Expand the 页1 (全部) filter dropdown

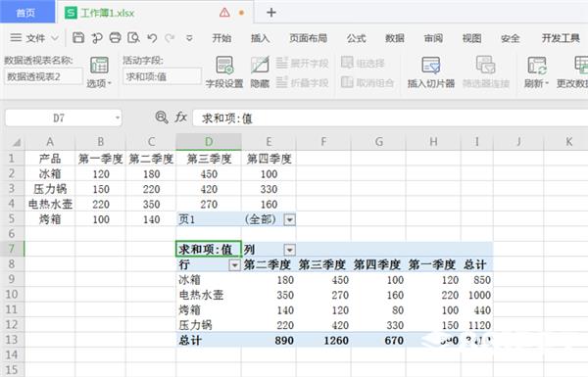pyautogui.click(x=289, y=219)
